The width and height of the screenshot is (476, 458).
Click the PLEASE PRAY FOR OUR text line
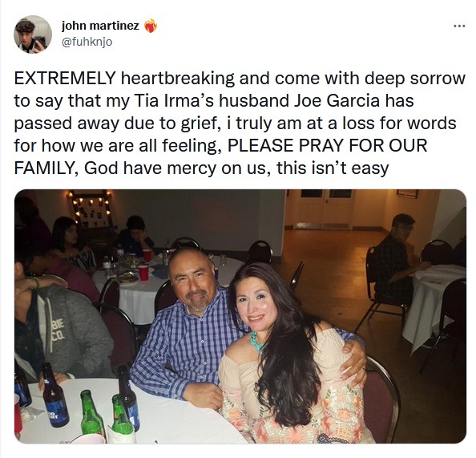327,145
